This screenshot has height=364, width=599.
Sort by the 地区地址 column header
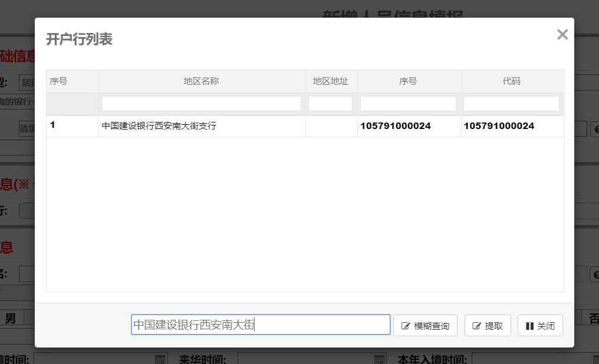pos(330,81)
